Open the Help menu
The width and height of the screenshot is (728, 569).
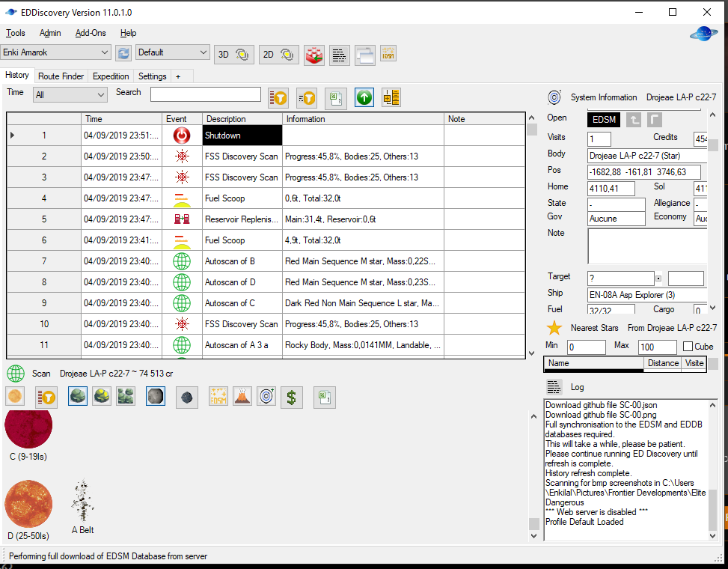[x=128, y=33]
